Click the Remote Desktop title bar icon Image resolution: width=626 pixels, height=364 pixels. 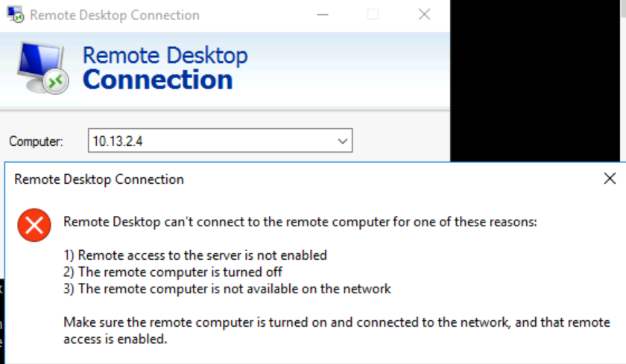[15, 14]
